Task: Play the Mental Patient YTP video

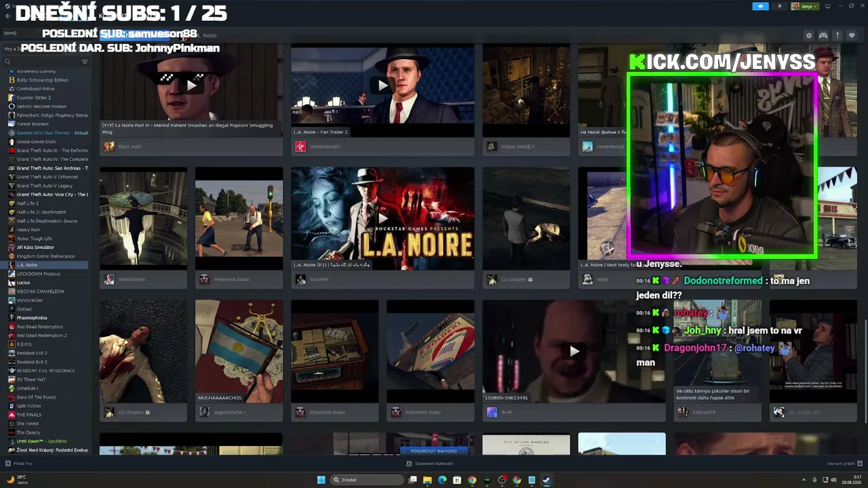Action: pyautogui.click(x=191, y=85)
